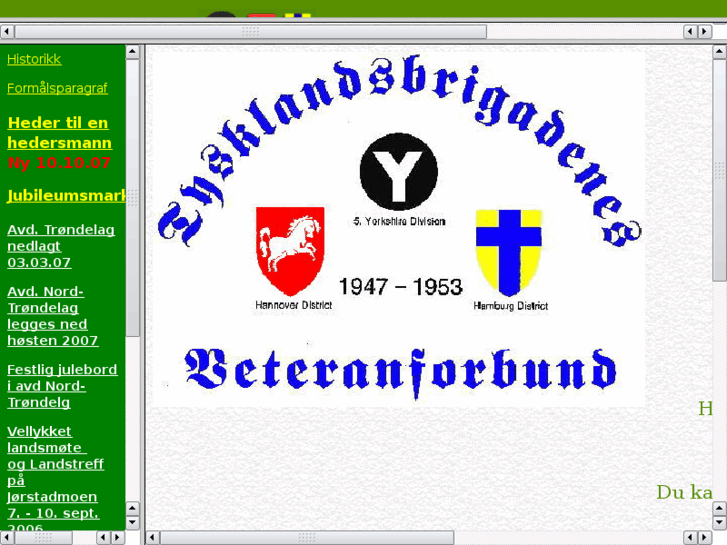The height and width of the screenshot is (545, 727).
Task: Open the Historikk link
Action: [x=34, y=59]
